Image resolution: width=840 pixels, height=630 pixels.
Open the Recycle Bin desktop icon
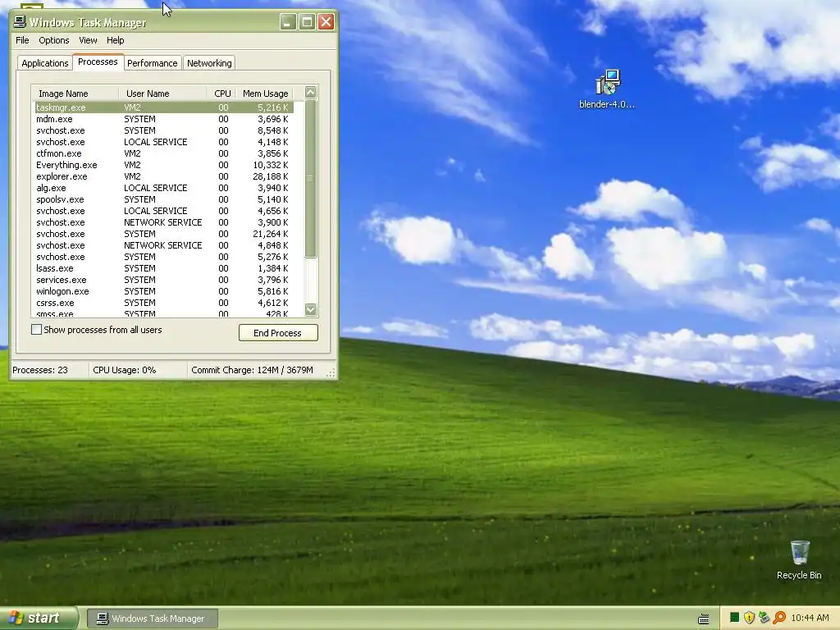pos(799,559)
